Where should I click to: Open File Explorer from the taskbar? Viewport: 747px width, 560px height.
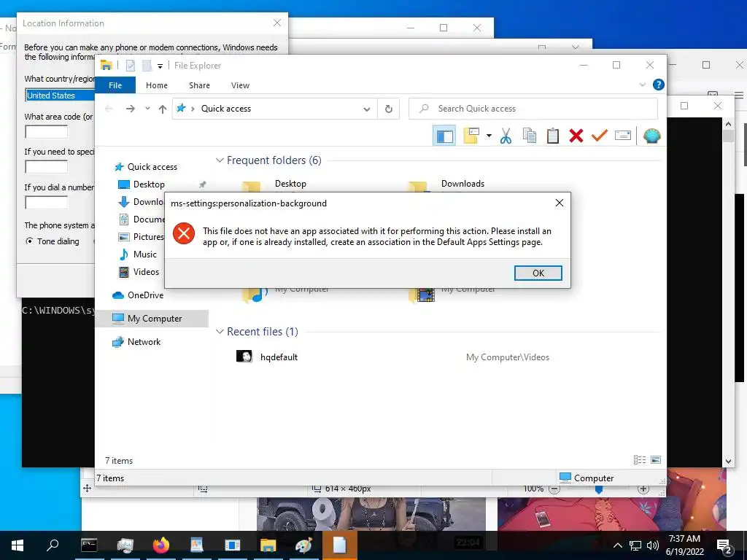point(268,545)
